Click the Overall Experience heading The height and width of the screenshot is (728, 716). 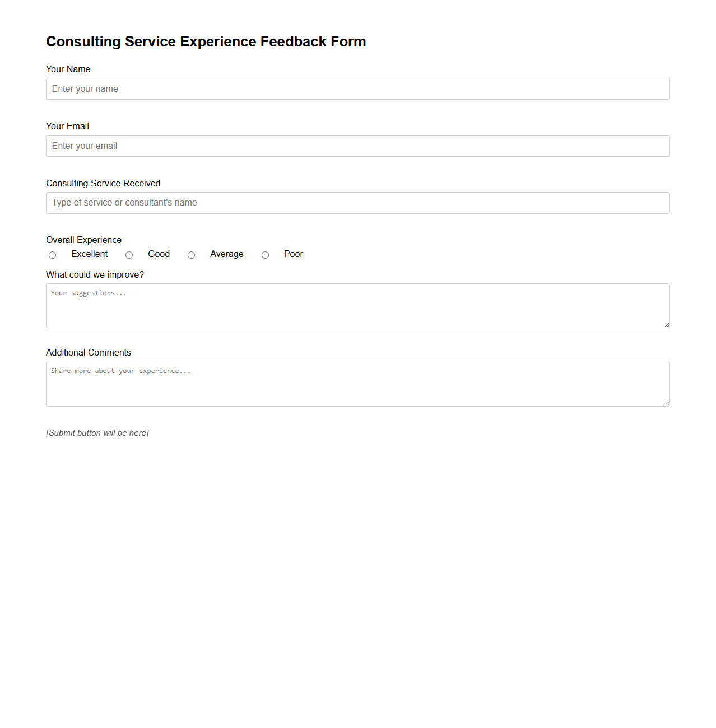tap(83, 240)
